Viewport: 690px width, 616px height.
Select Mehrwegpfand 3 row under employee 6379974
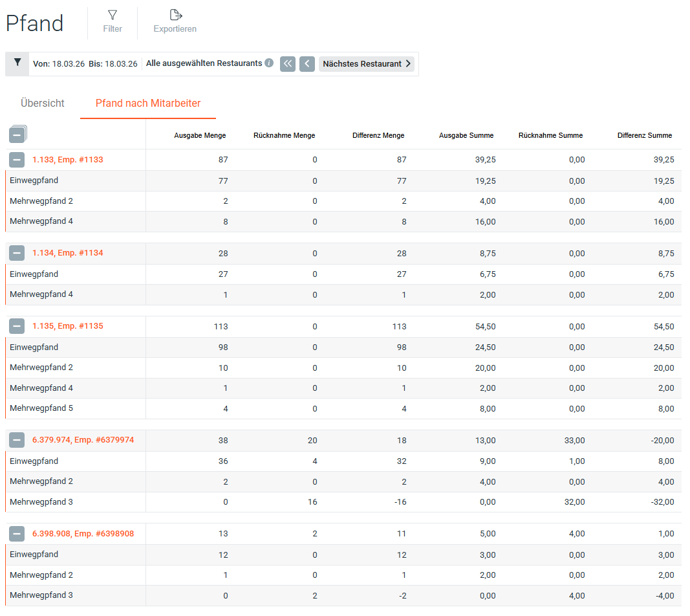coord(343,502)
